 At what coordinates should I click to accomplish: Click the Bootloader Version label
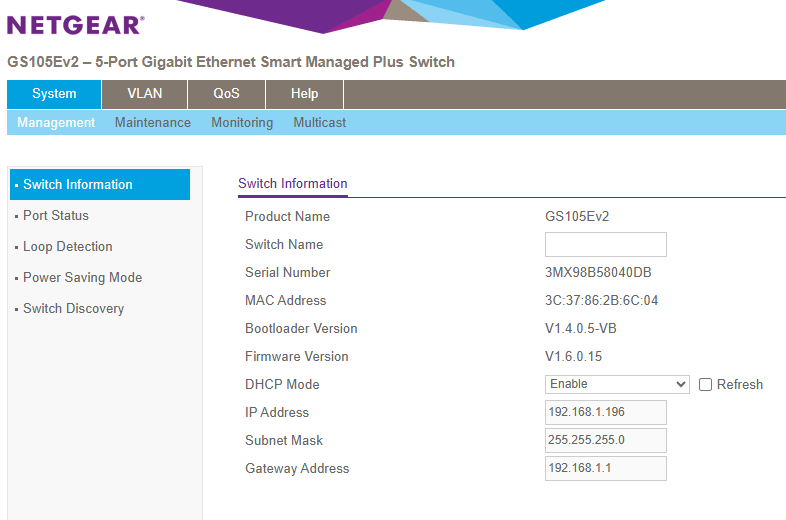tap(301, 328)
